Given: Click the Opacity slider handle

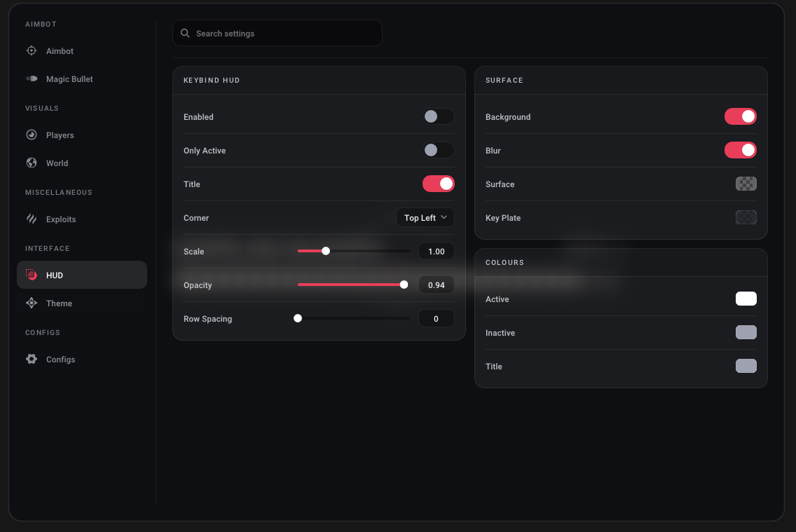Looking at the screenshot, I should coord(404,285).
